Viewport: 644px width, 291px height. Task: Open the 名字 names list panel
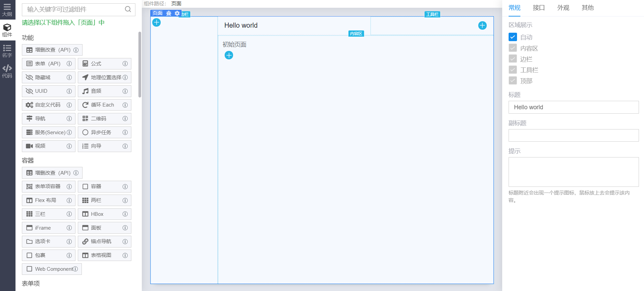7,51
